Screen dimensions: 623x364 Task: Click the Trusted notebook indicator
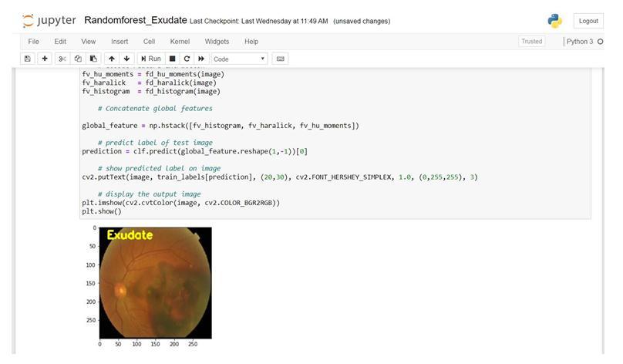click(531, 42)
